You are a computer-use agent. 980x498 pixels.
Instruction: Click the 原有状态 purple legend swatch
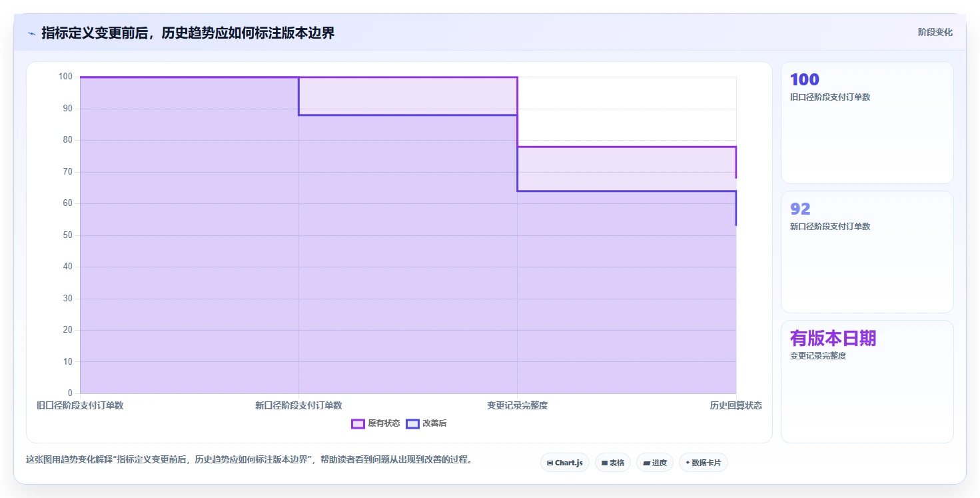coord(358,423)
